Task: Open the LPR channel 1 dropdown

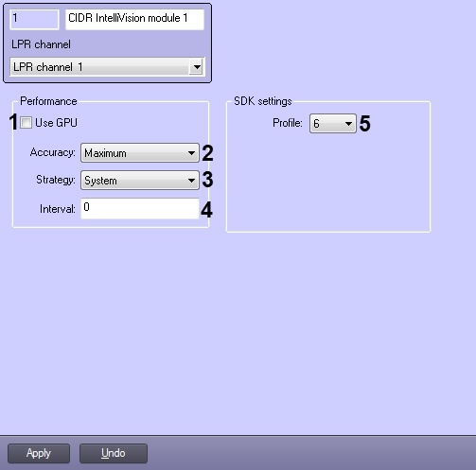Action: click(107, 66)
